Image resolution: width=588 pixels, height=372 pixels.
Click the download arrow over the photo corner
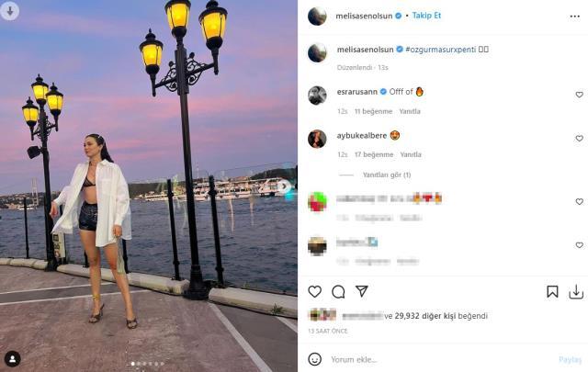point(10,11)
